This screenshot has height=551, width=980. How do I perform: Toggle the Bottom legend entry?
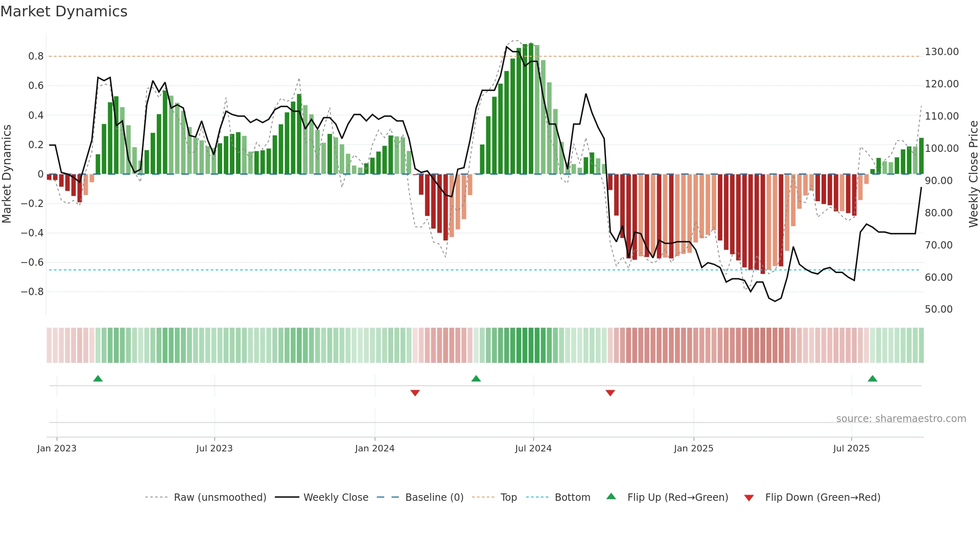[558, 497]
